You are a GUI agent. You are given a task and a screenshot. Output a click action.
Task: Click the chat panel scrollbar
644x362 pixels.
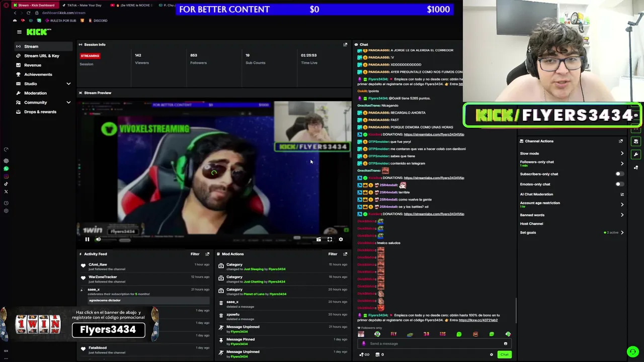point(516,312)
